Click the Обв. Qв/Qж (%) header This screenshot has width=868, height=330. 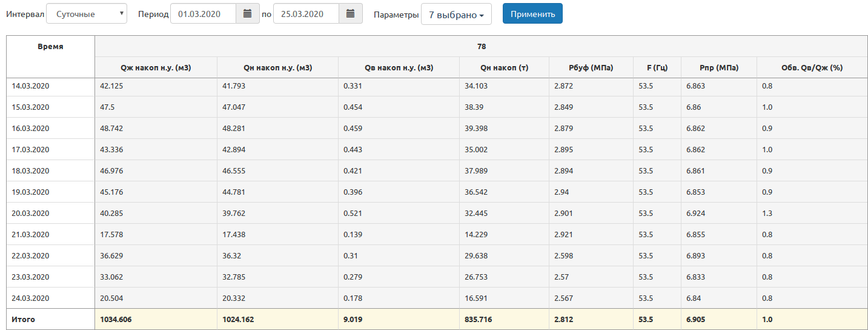[x=812, y=67]
